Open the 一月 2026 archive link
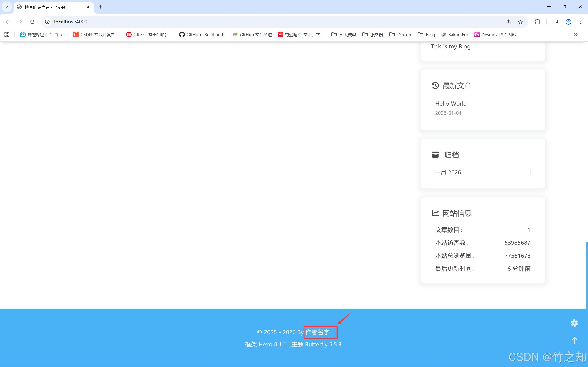Screen dimensions: 588x367 (x=448, y=172)
